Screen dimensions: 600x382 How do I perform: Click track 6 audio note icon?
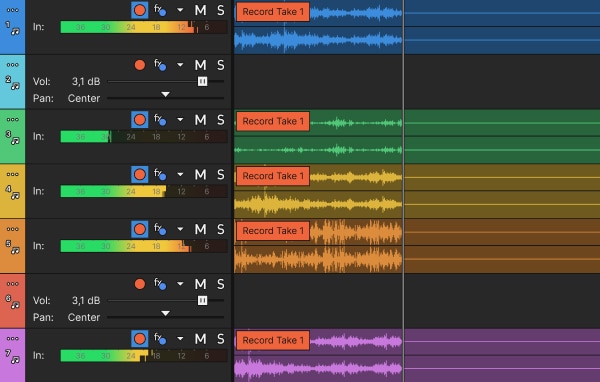[x=15, y=305]
